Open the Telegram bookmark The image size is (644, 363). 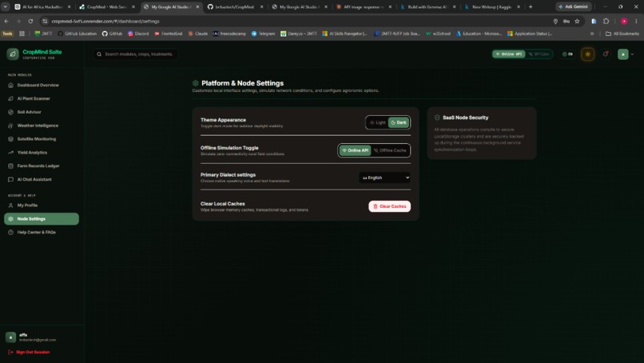point(263,34)
